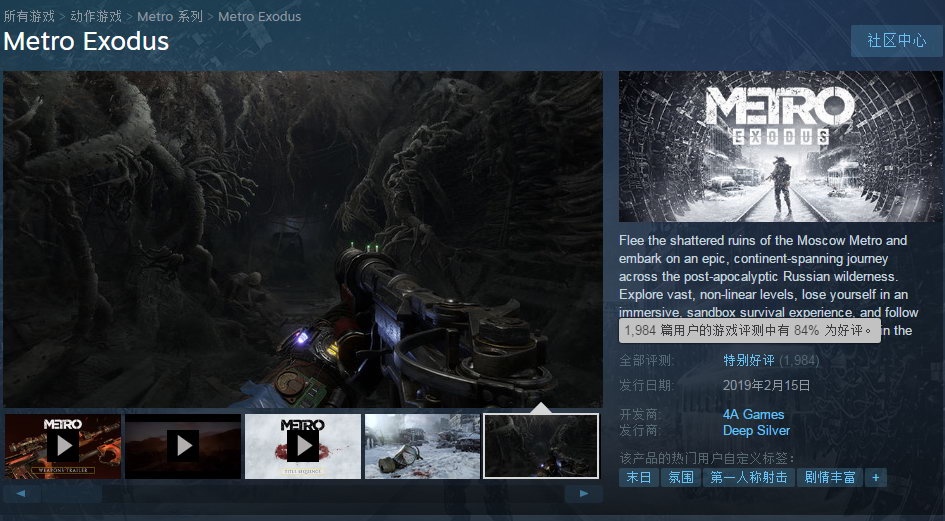945x521 pixels.
Task: Open publisher Deep Silver link
Action: [756, 431]
